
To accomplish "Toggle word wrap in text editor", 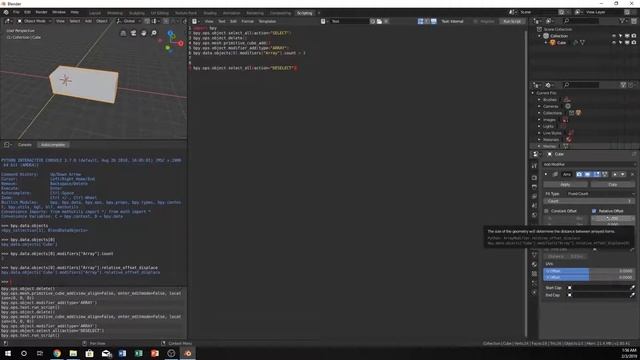I will coord(427,21).
